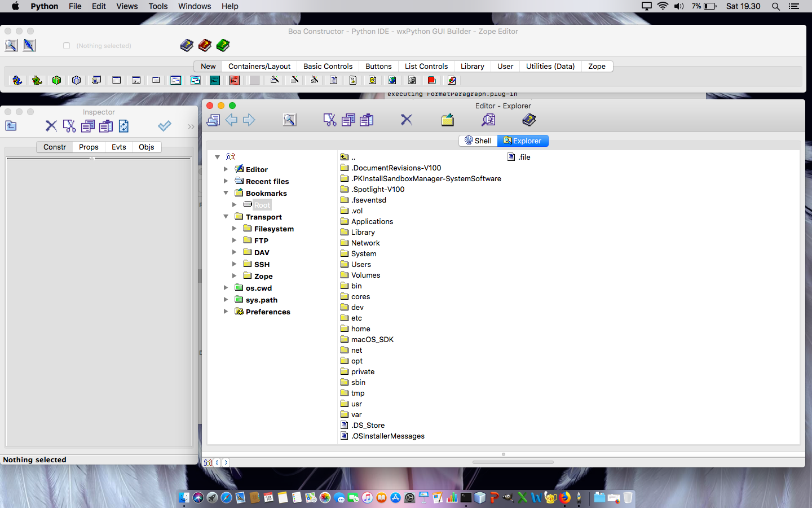Click the refresh document icon in Inspector toolbar
This screenshot has width=812, height=508.
124,126
